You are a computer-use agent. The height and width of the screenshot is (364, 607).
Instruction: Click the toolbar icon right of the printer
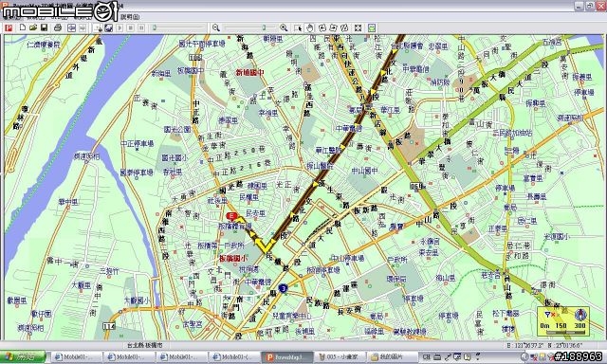pyautogui.click(x=72, y=27)
